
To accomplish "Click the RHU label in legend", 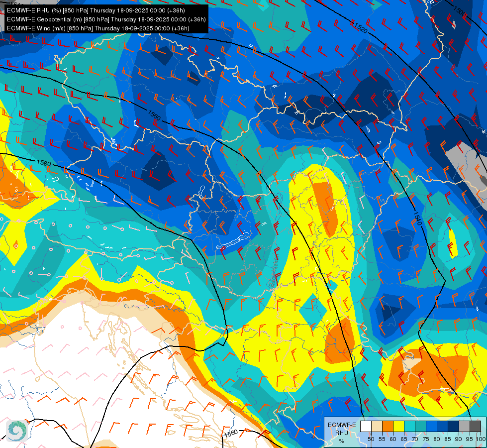I will [x=342, y=433].
